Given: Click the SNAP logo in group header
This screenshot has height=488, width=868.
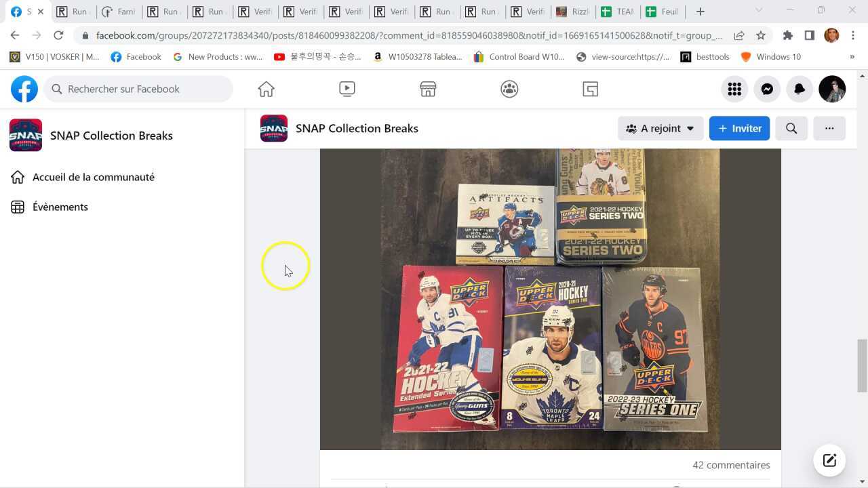Looking at the screenshot, I should click(274, 128).
